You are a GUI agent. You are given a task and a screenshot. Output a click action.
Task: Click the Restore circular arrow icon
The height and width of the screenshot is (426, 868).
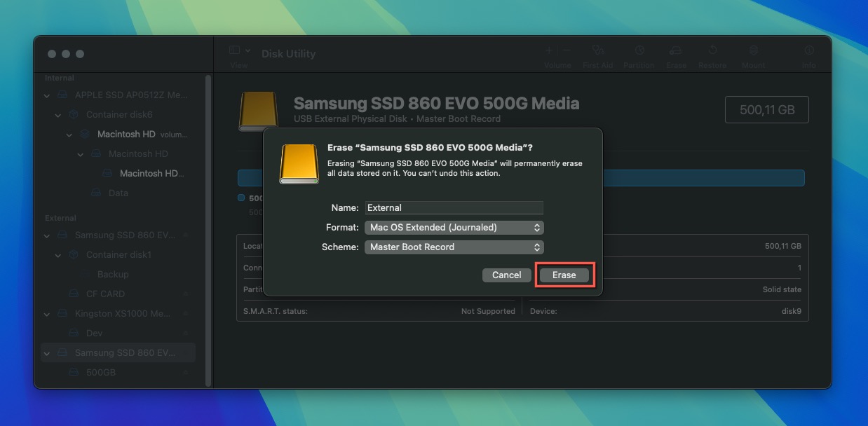tap(712, 50)
